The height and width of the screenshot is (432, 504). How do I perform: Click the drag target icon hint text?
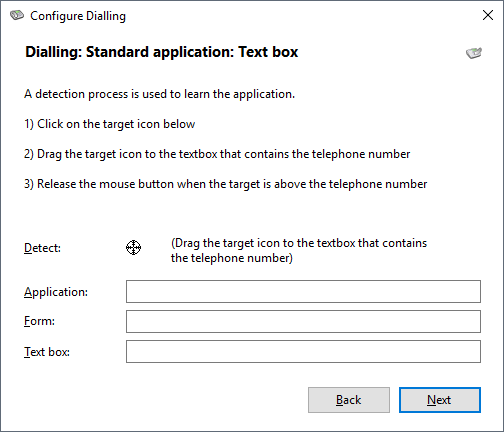coord(299,250)
